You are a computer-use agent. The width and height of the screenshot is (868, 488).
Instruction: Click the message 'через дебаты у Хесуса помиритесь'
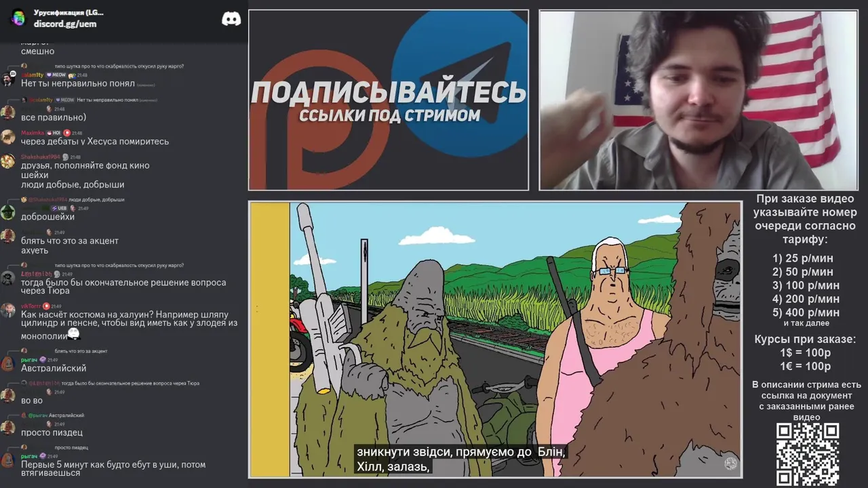point(95,142)
